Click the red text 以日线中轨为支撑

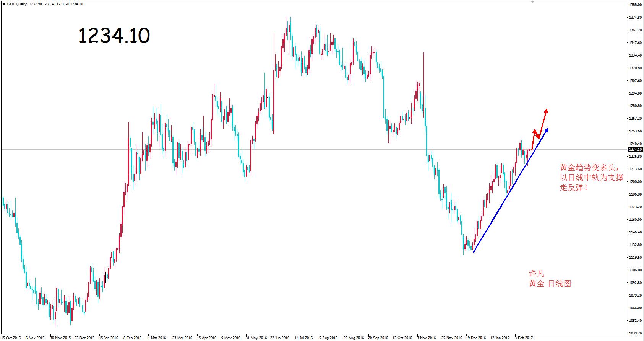591,178
